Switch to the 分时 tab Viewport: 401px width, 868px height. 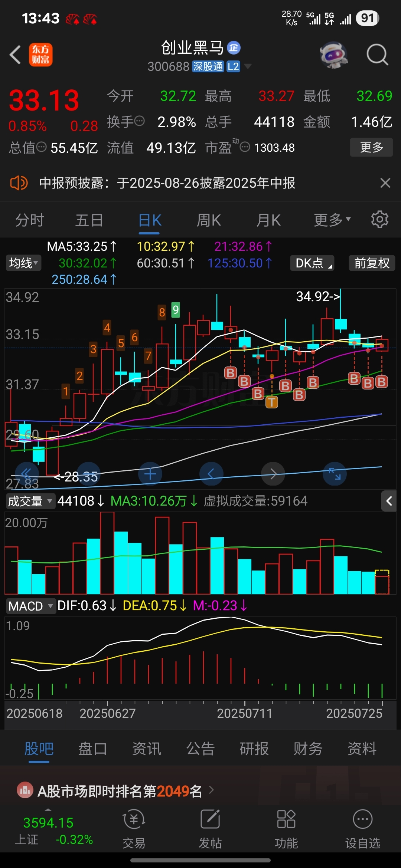pos(30,220)
